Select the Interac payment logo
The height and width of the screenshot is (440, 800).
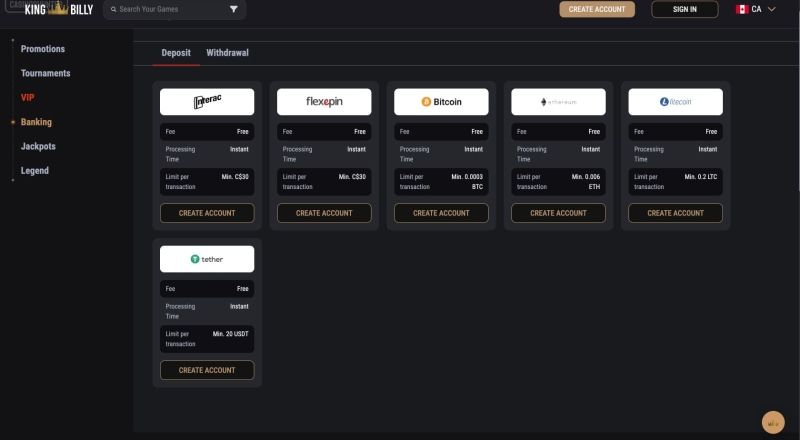pos(207,102)
